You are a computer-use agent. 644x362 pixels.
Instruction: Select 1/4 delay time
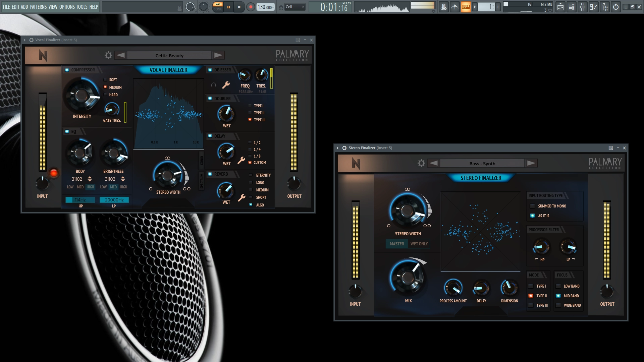[x=250, y=149]
